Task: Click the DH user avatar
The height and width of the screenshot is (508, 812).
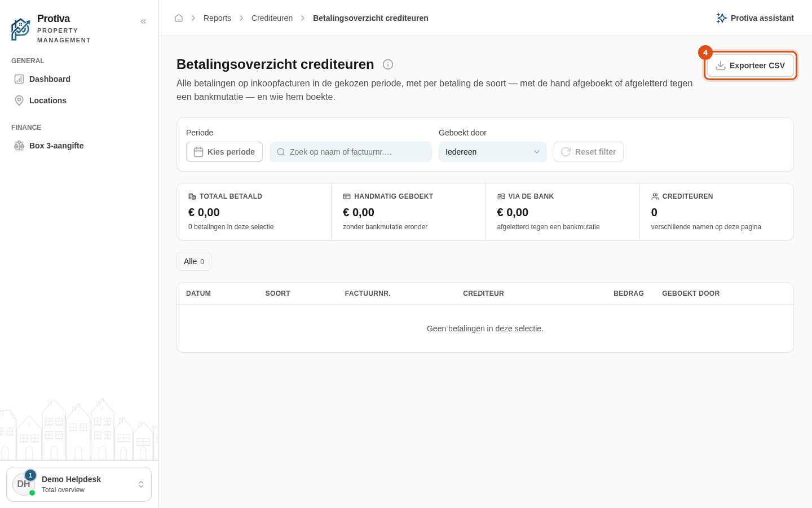Action: click(x=24, y=484)
